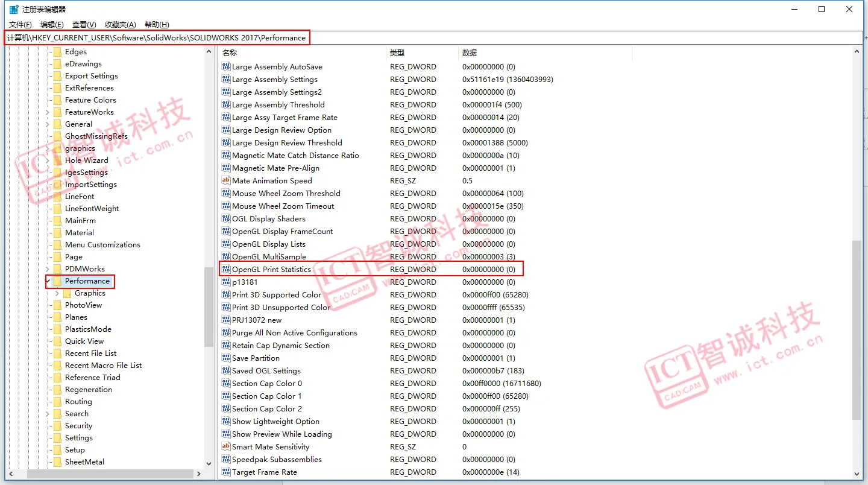Sort values by the 数据 column header

point(545,53)
